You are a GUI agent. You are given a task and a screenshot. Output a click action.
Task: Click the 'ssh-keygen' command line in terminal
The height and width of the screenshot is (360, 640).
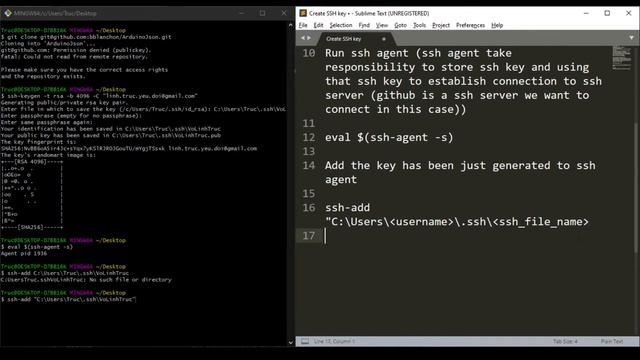(x=99, y=96)
